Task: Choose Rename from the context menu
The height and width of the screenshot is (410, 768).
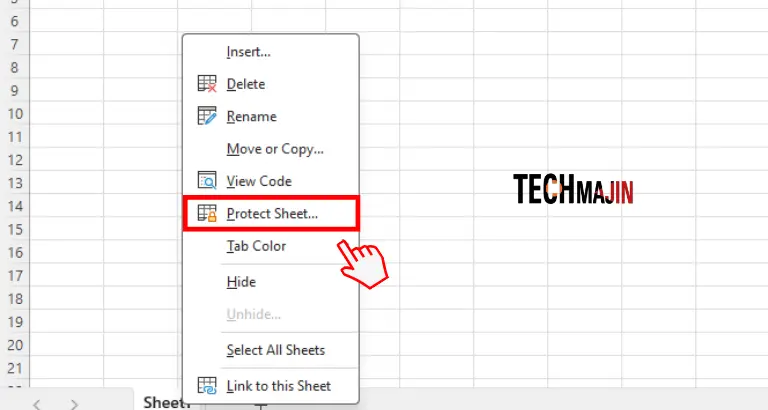Action: pyautogui.click(x=252, y=117)
